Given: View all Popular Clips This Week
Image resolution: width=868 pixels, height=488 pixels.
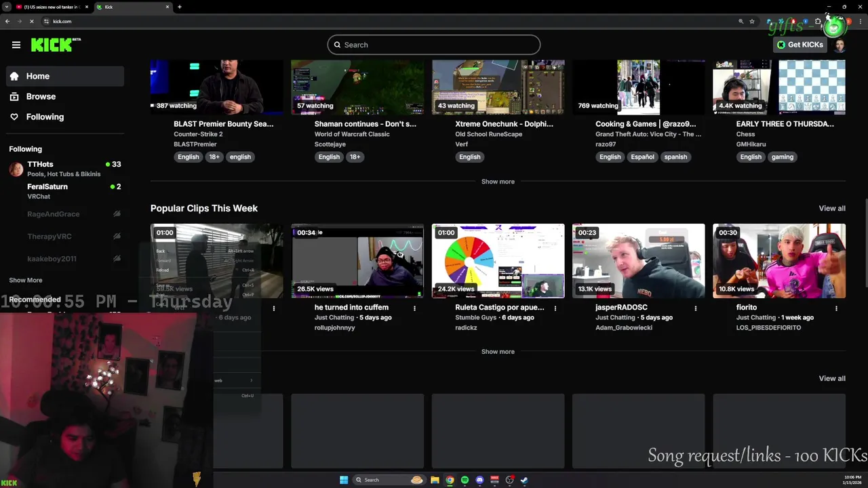Looking at the screenshot, I should pyautogui.click(x=832, y=208).
